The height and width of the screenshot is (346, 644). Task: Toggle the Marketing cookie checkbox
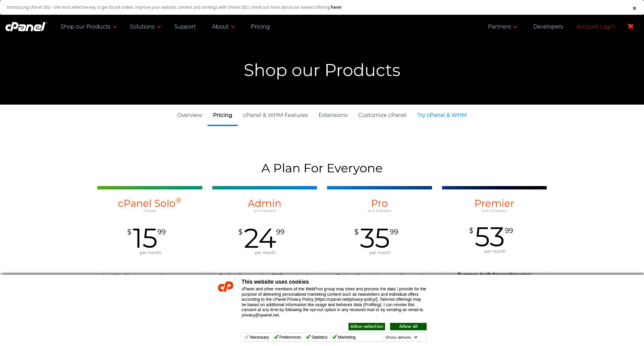[334, 337]
